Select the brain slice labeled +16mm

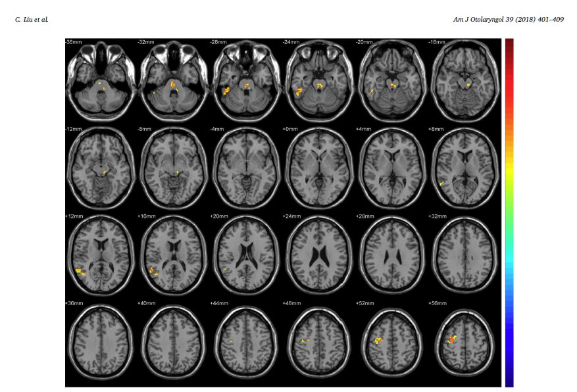[174, 255]
